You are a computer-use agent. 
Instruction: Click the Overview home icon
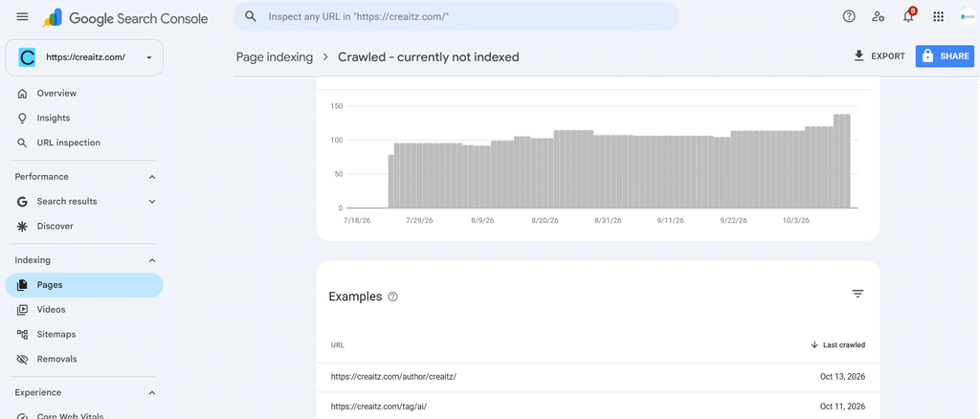(23, 94)
